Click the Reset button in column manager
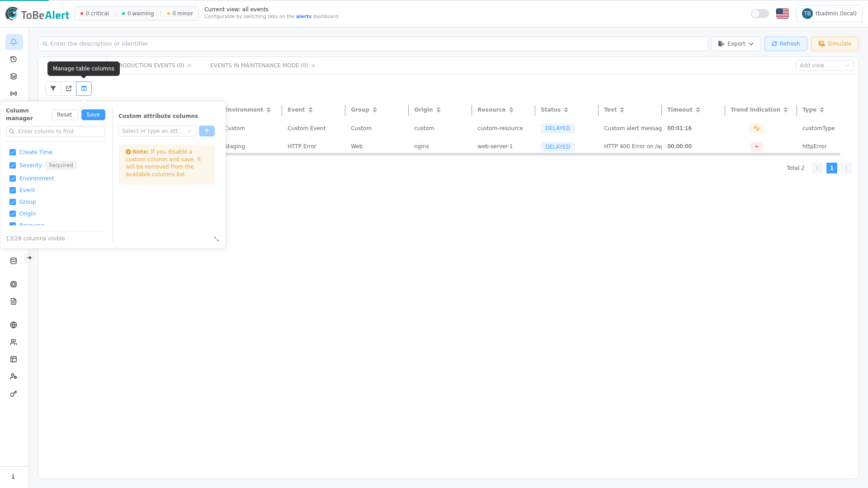 click(x=64, y=115)
